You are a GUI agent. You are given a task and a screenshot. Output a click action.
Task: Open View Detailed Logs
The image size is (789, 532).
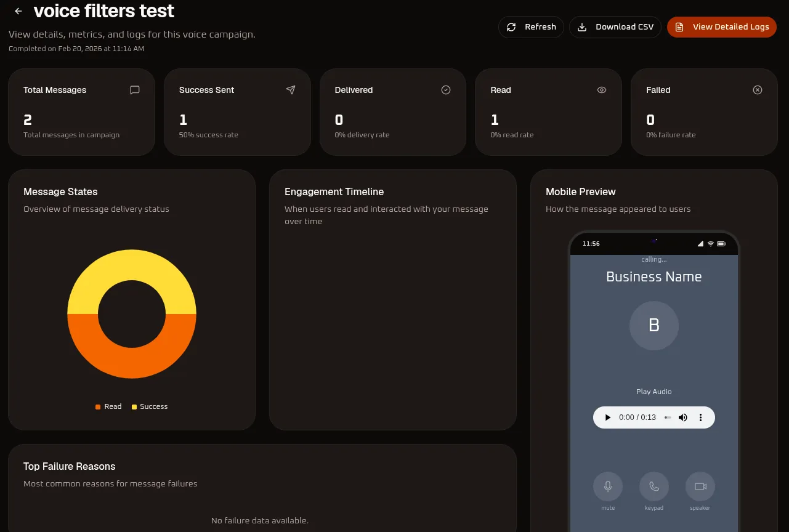(722, 27)
